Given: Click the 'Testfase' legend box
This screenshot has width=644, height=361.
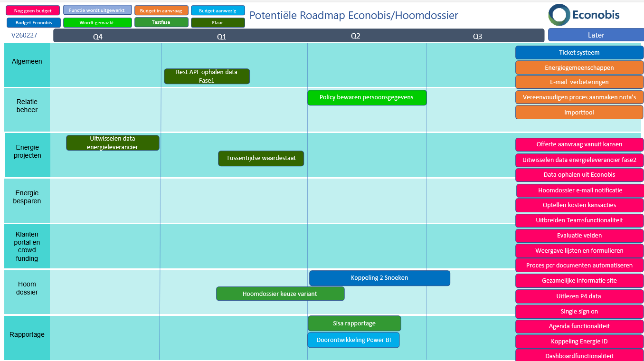Looking at the screenshot, I should tap(161, 22).
